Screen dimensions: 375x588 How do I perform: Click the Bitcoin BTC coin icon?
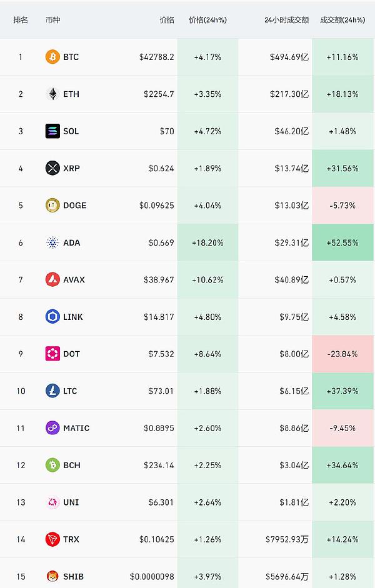click(x=52, y=57)
